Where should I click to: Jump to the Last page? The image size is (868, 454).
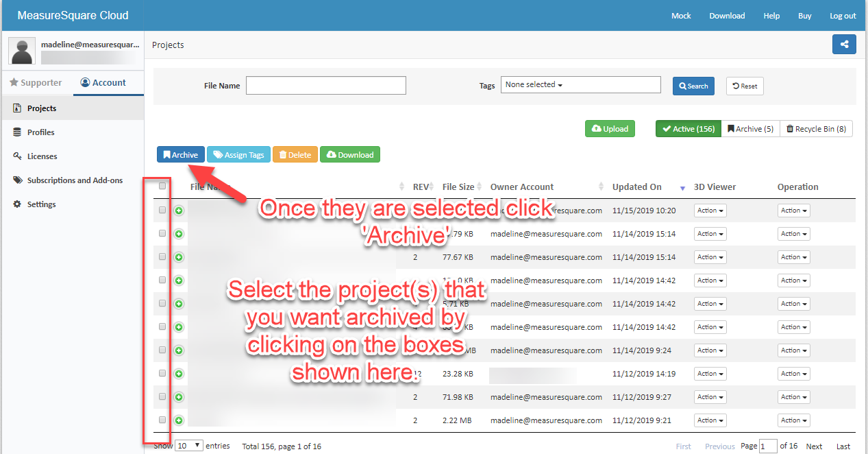coord(843,446)
